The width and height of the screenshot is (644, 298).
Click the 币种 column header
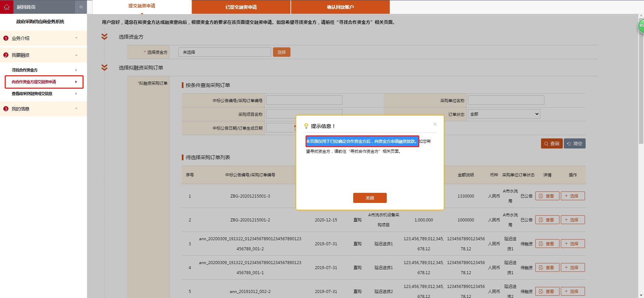[494, 175]
